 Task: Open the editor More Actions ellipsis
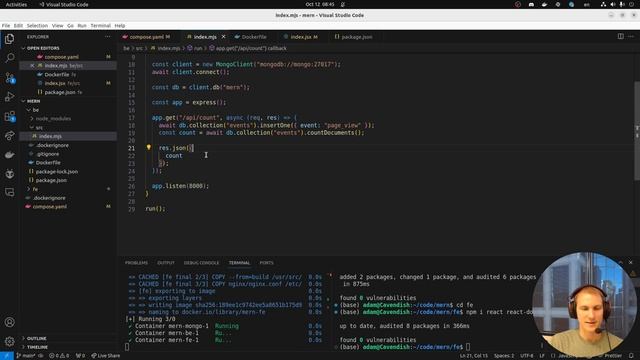pyautogui.click(x=631, y=36)
